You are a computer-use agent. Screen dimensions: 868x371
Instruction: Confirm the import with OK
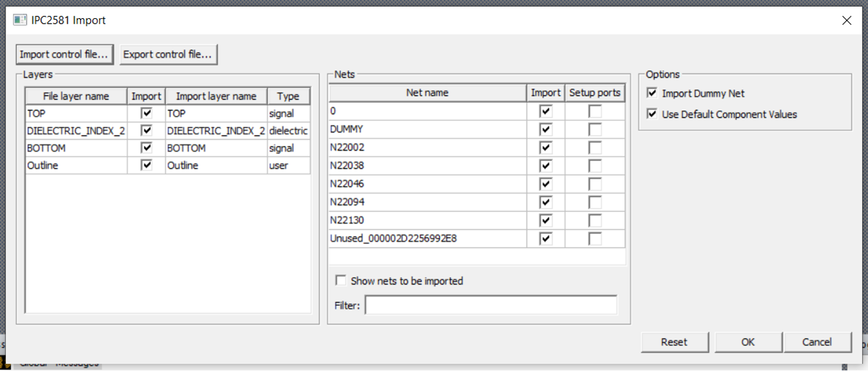(748, 342)
